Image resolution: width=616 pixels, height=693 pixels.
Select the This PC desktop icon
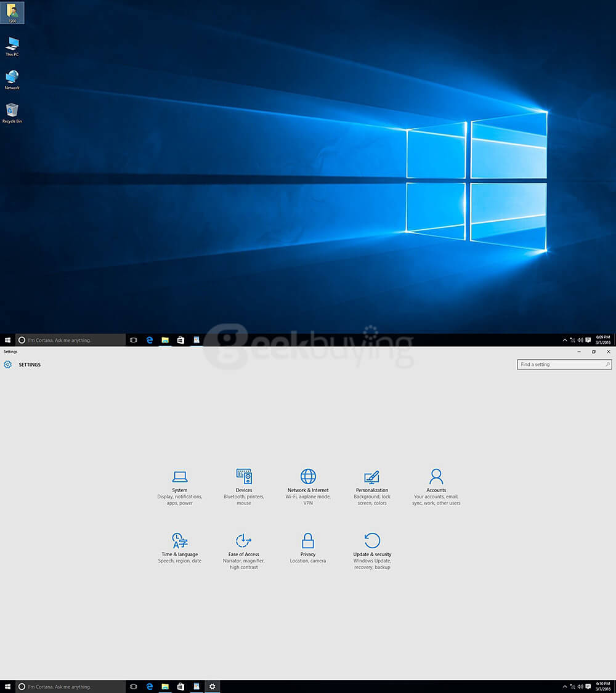coord(12,46)
